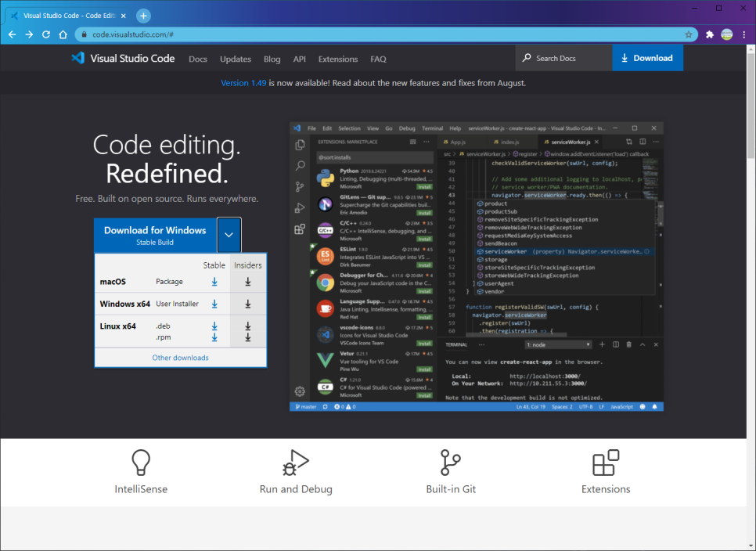Close the Visual Studio Code tab

[x=124, y=16]
